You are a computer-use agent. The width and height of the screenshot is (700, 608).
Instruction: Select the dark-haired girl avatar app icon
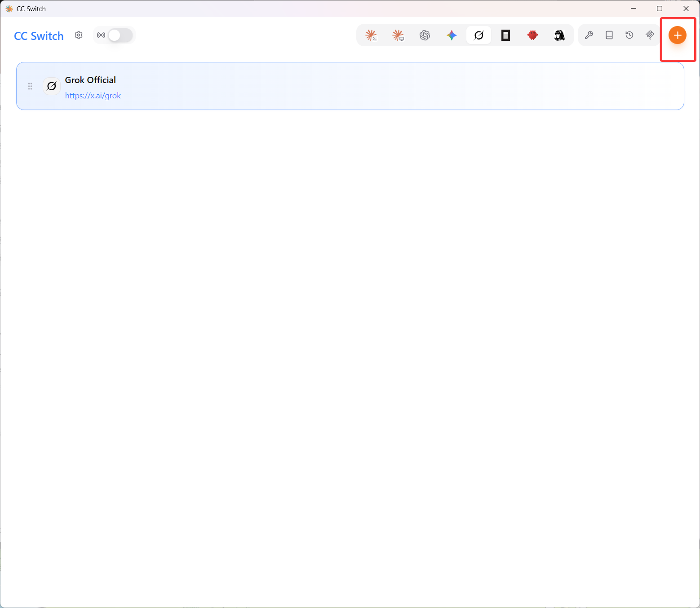pos(559,35)
